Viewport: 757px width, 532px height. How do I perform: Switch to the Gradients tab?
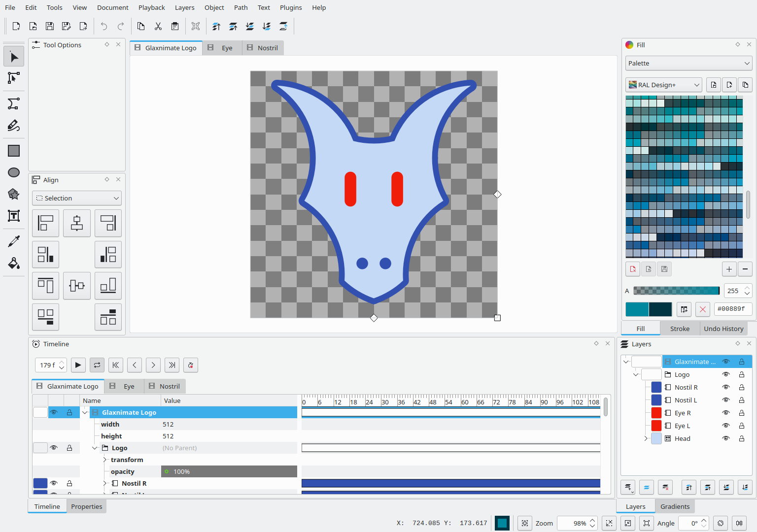click(x=675, y=506)
